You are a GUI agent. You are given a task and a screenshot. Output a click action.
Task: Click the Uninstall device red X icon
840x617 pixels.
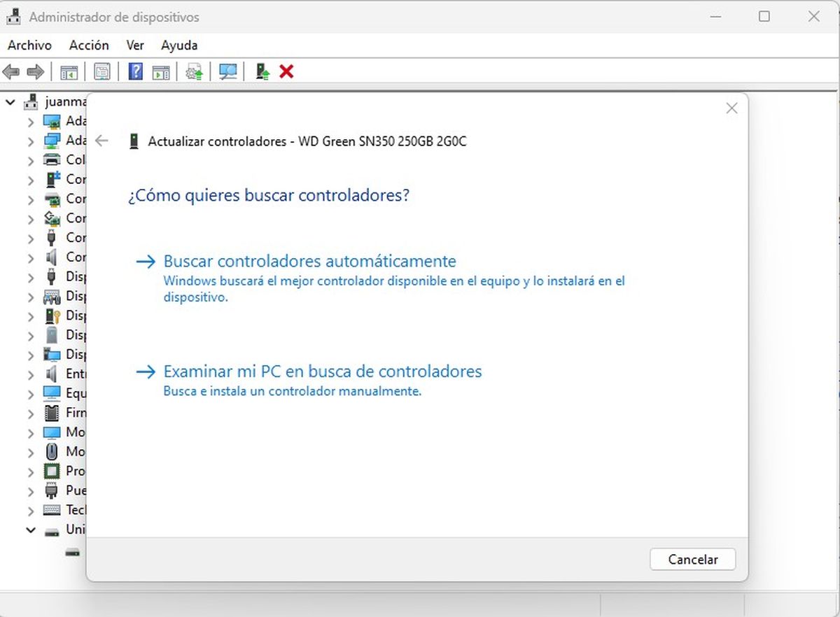[x=285, y=71]
